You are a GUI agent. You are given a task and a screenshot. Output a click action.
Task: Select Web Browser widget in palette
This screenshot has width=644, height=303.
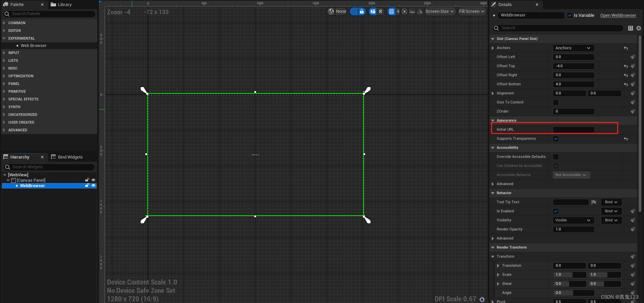34,46
